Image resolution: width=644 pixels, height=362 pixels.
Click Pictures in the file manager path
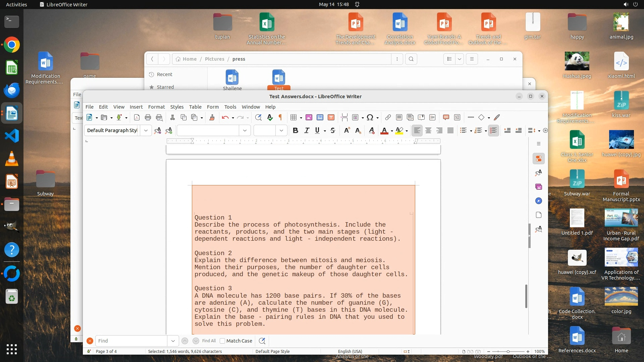tap(214, 59)
